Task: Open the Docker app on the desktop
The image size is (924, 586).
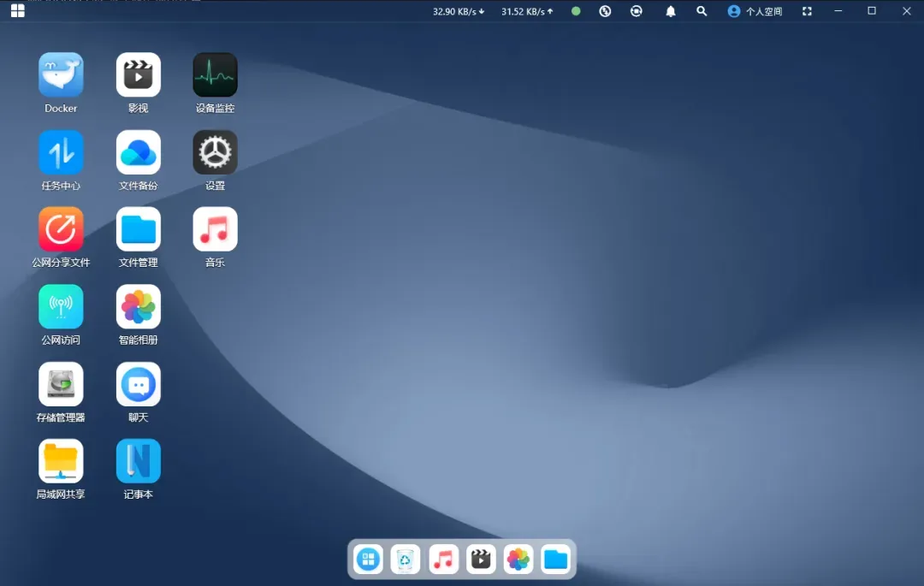Action: 61,75
